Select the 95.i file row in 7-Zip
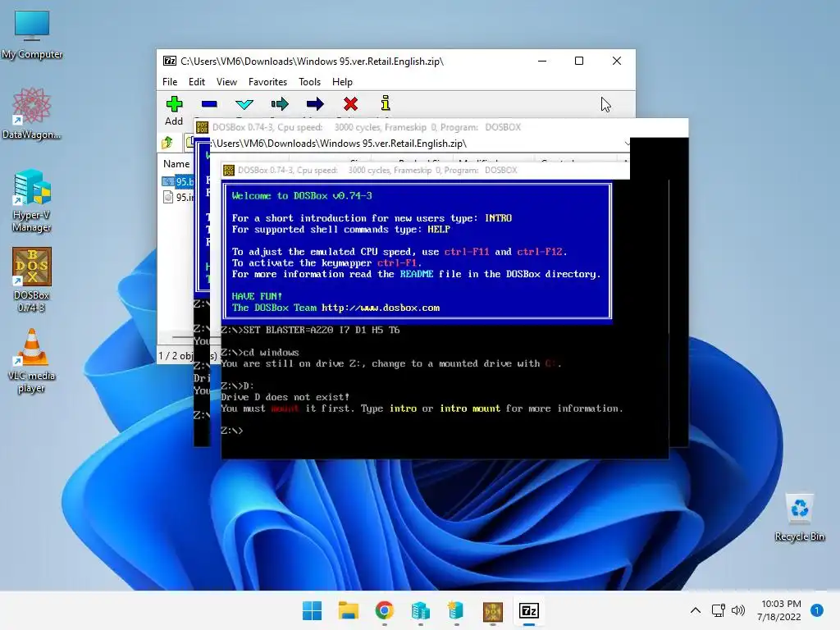The height and width of the screenshot is (630, 840). point(178,198)
